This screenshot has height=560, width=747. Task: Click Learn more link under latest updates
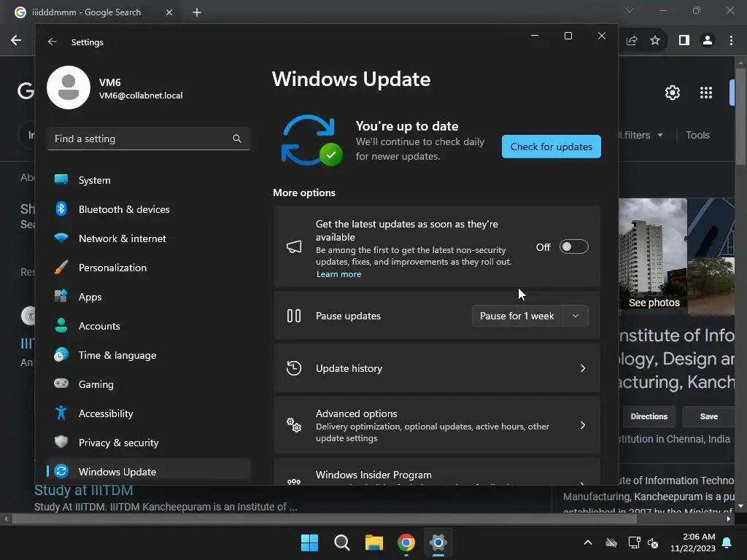coord(338,274)
